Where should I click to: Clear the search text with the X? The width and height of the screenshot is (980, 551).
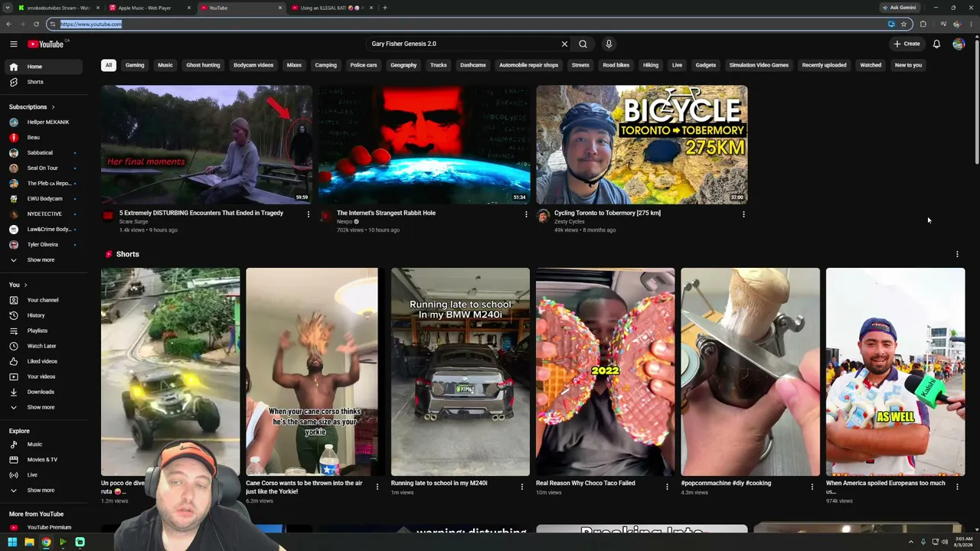point(565,44)
